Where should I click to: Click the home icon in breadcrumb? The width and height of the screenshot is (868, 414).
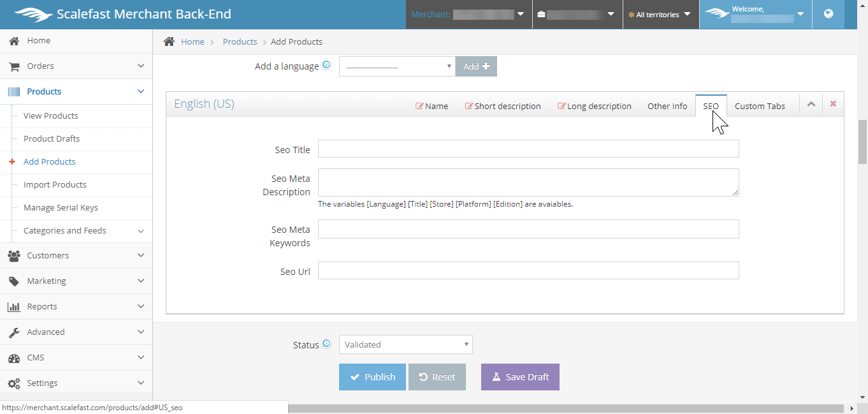tap(169, 41)
